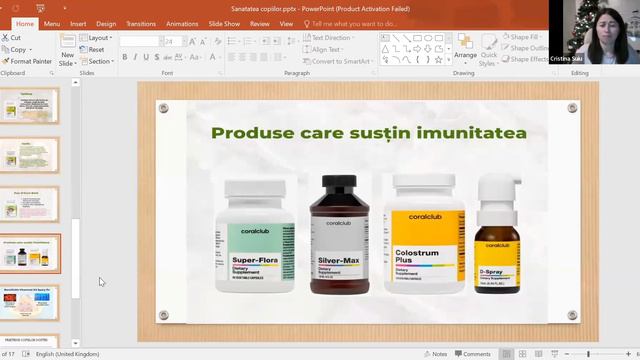The width and height of the screenshot is (640, 360).
Task: Click the New Slide icon
Action: point(68,41)
